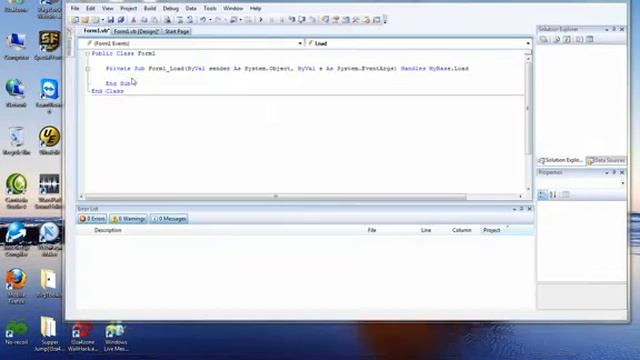Open Error List window position dropdown
Screen dimensions: 640x360
(x=514, y=209)
